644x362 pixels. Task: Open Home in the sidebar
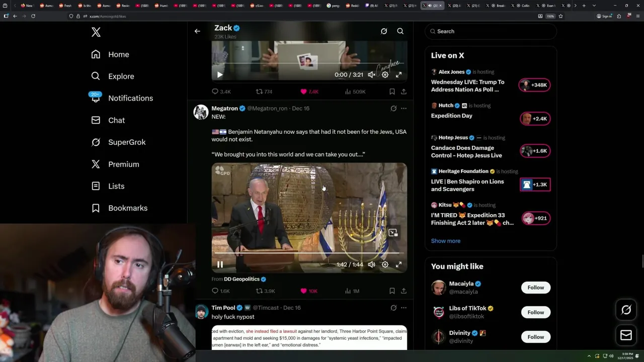pyautogui.click(x=110, y=54)
